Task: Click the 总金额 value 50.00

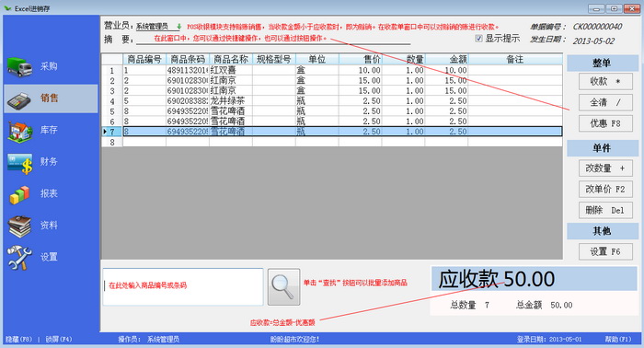Action: click(561, 305)
